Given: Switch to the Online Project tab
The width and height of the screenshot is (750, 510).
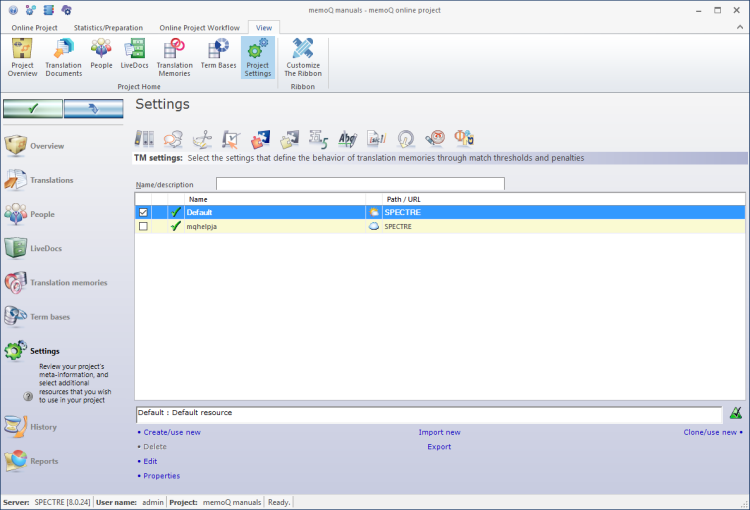Looking at the screenshot, I should pyautogui.click(x=34, y=27).
